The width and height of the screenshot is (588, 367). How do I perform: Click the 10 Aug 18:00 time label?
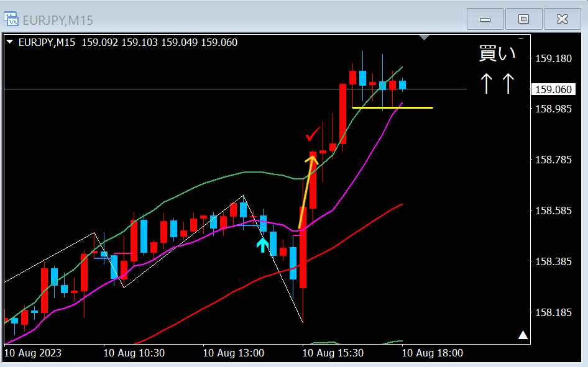coord(433,353)
